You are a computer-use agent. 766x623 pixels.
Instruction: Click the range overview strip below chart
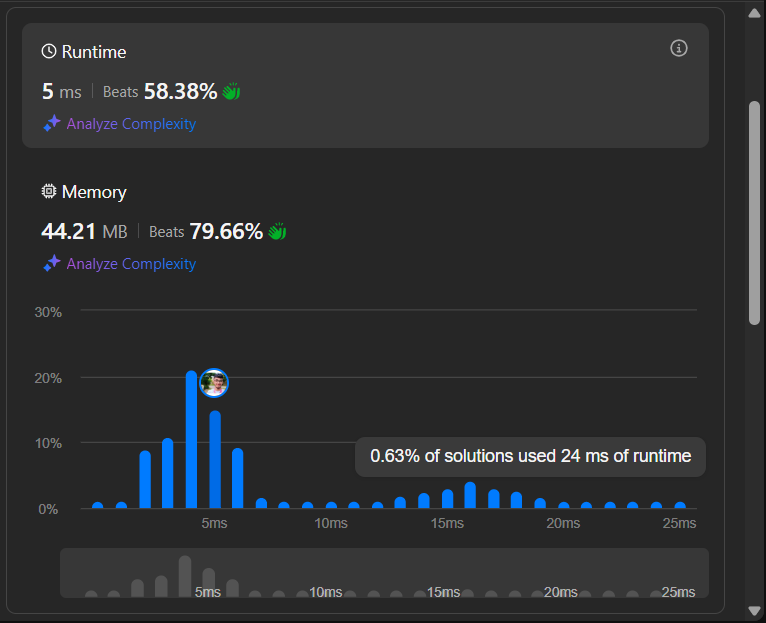pyautogui.click(x=384, y=573)
